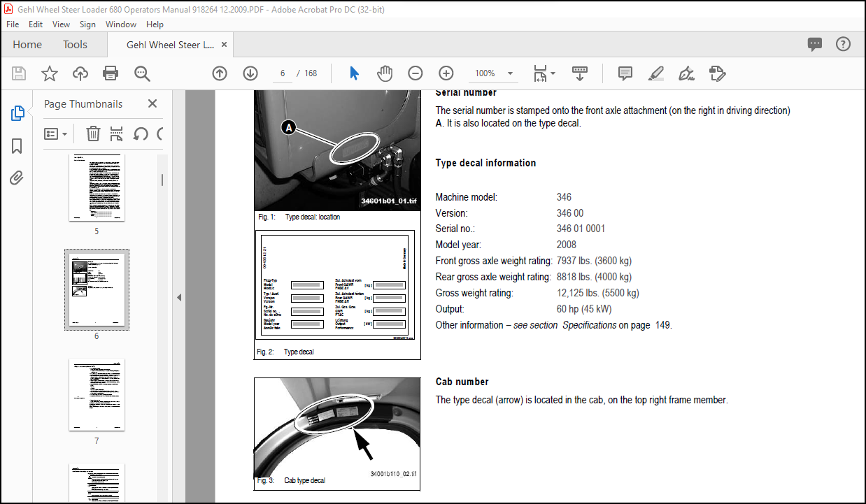The width and height of the screenshot is (866, 504).
Task: Click the Print file icon
Action: 111,73
